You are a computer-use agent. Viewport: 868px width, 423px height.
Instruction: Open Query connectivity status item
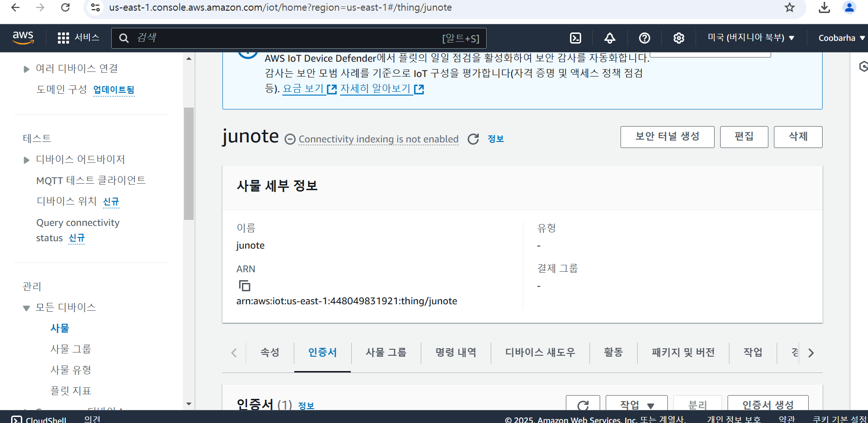coord(78,230)
